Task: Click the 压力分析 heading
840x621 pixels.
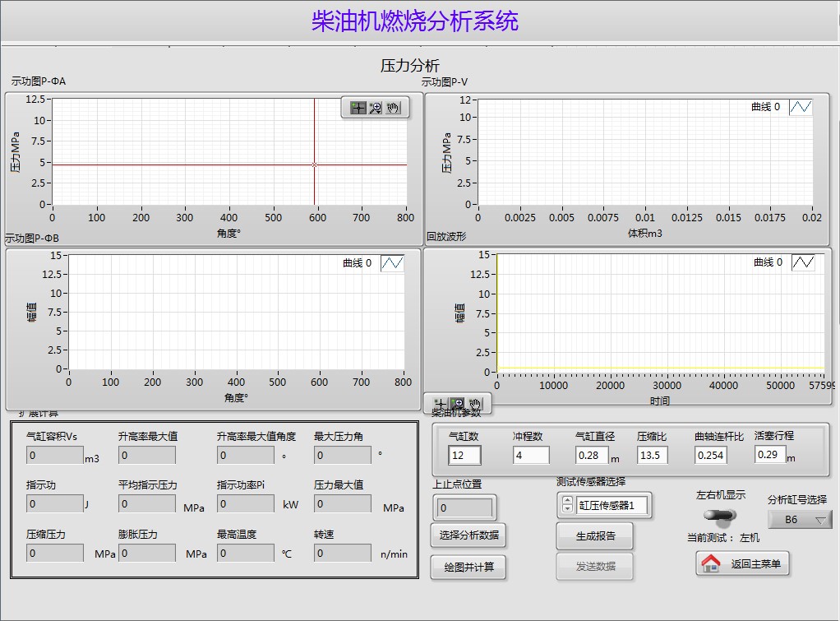Action: click(410, 66)
